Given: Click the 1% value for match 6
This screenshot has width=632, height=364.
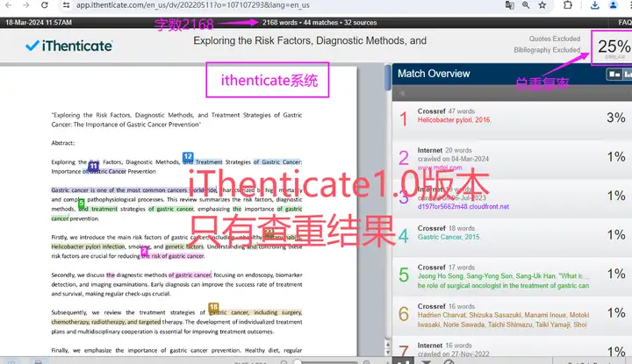Looking at the screenshot, I should [616, 313].
